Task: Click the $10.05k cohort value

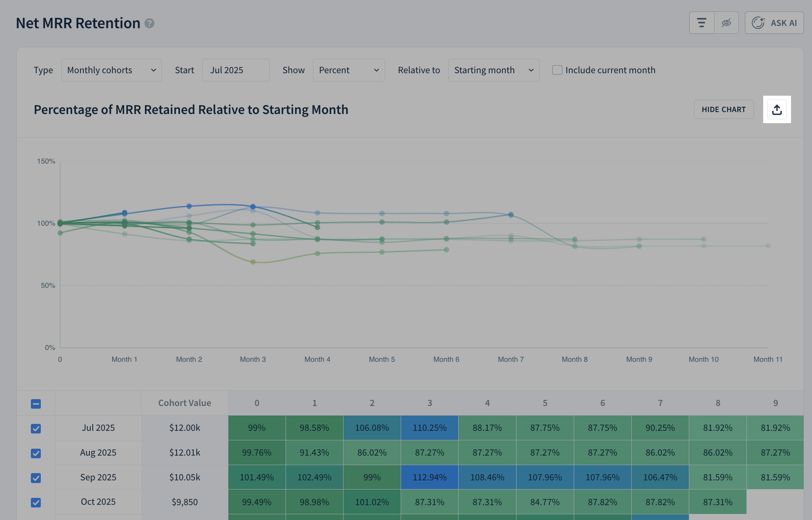Action: pyautogui.click(x=185, y=477)
